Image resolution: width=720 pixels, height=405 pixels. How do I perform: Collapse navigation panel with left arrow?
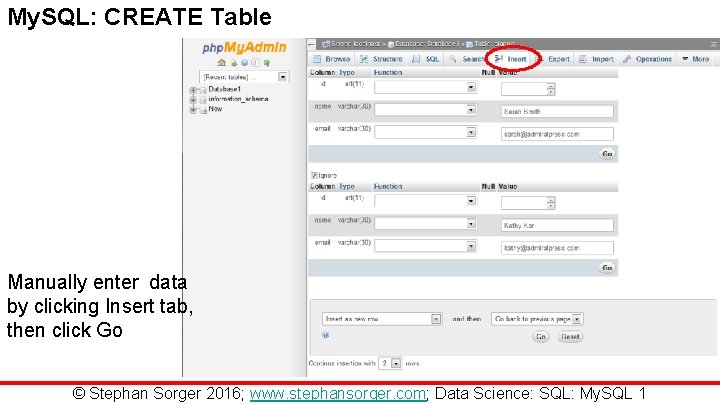coord(312,44)
